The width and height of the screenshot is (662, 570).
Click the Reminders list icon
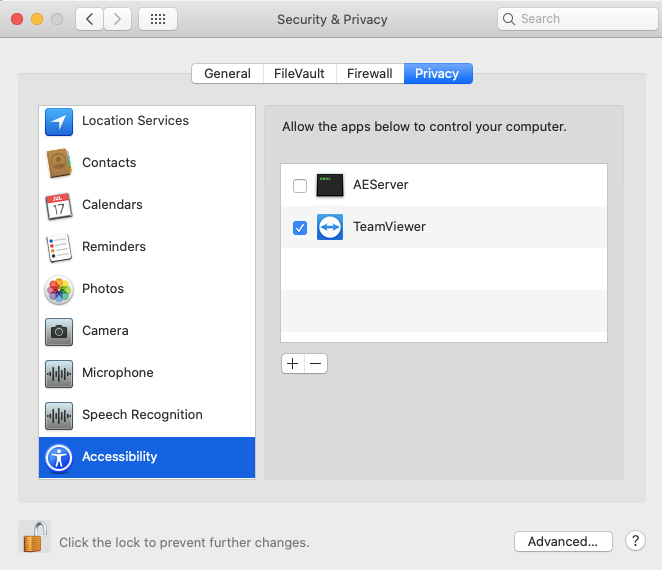tap(59, 248)
